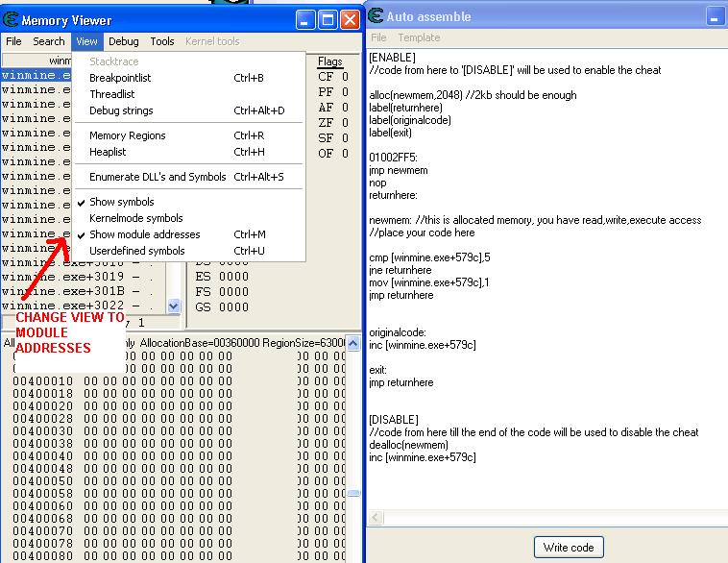Click the GS segment register value
This screenshot has width=728, height=563.
233,307
